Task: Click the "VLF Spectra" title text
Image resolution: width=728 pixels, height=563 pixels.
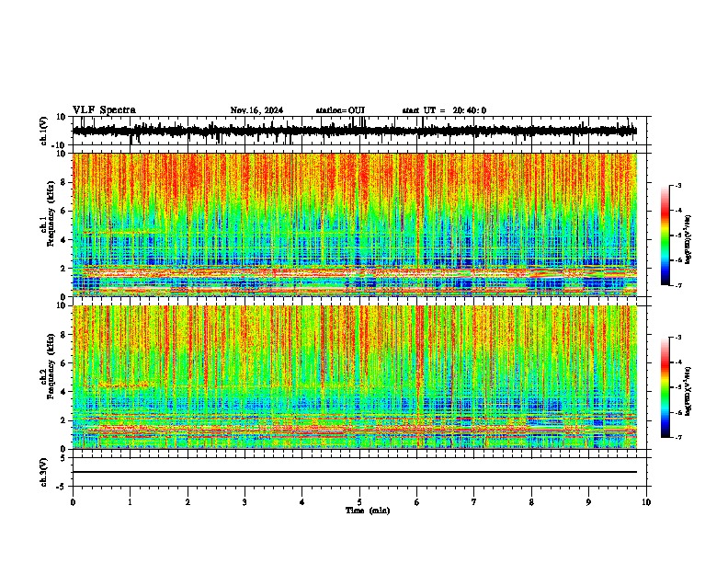Action: [x=105, y=110]
